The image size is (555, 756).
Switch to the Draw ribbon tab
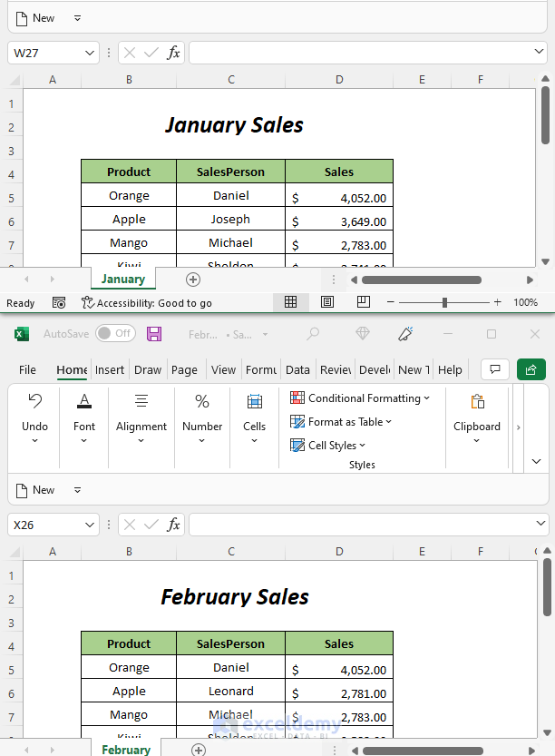pos(148,370)
